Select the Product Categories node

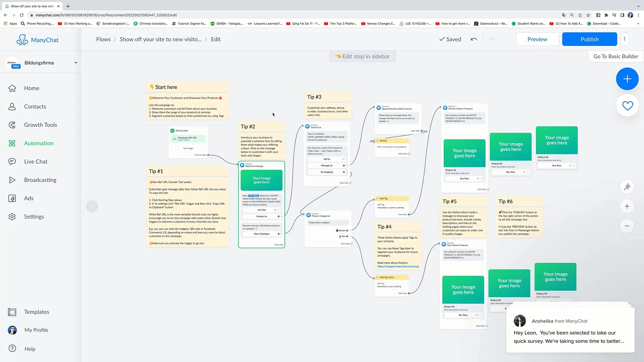[328, 229]
